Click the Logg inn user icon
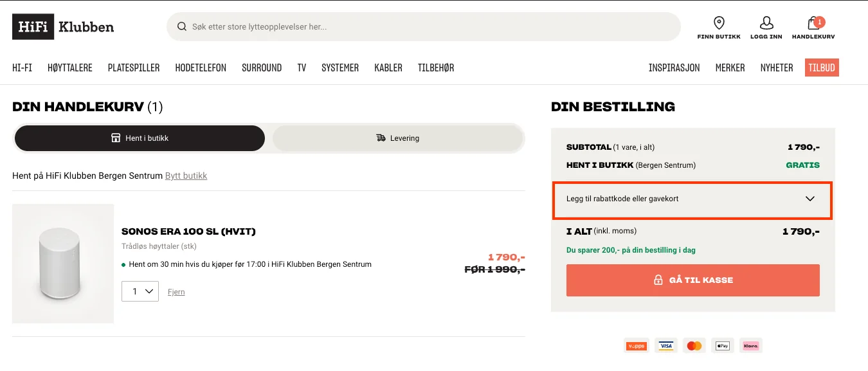Viewport: 868px width, 371px height. coord(766,23)
